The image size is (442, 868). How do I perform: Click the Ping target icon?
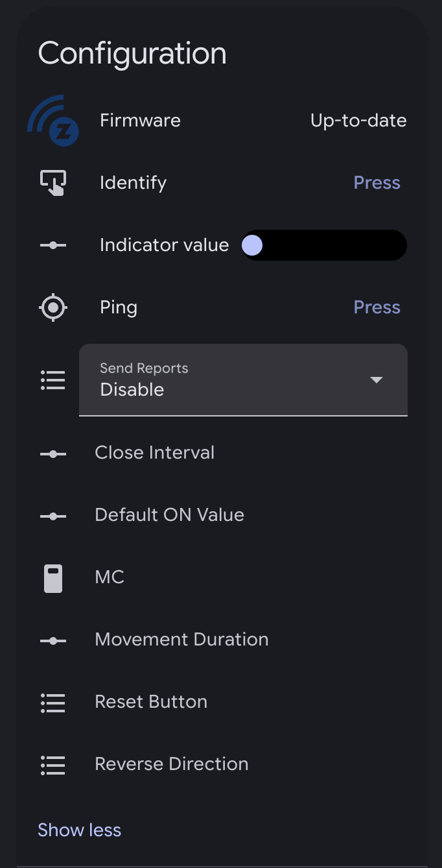pyautogui.click(x=53, y=307)
